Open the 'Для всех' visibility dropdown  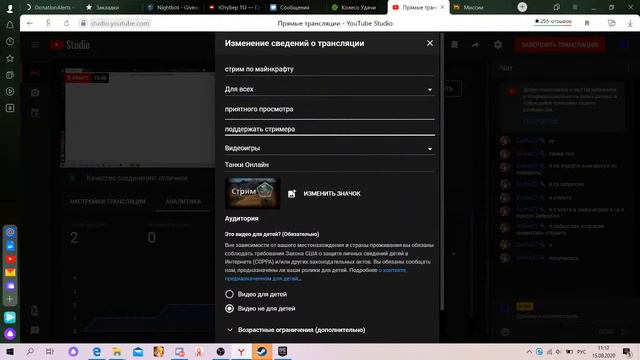(x=329, y=89)
